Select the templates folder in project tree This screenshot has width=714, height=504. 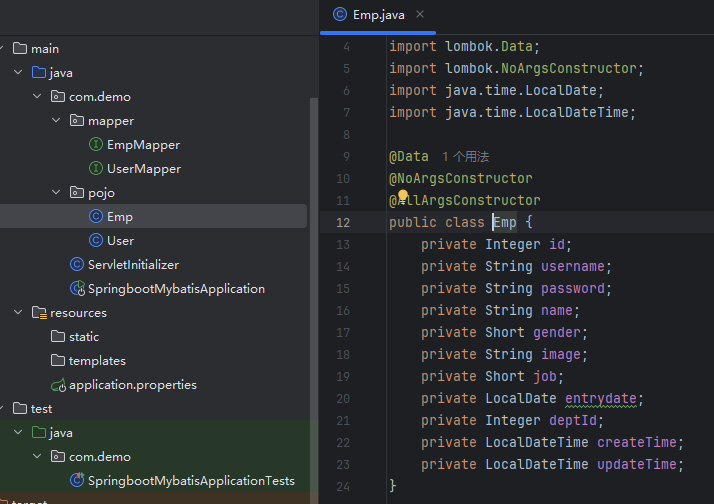97,361
